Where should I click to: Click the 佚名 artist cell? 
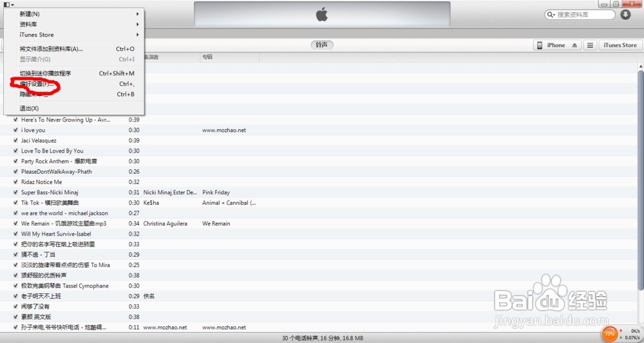point(149,296)
